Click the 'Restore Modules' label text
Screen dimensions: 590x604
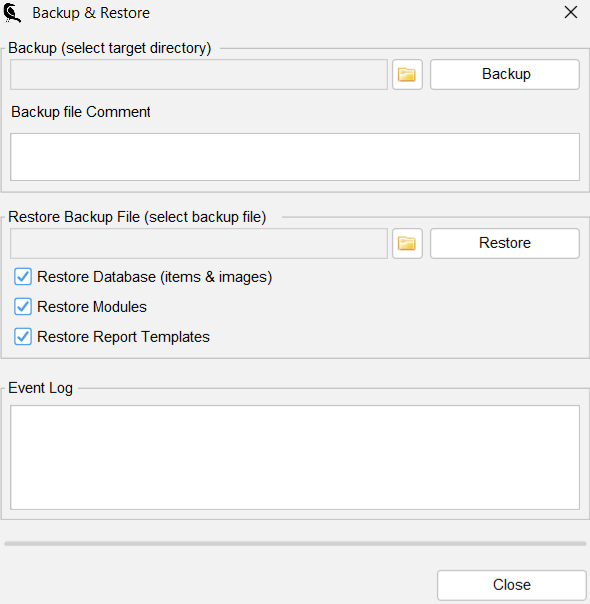92,307
